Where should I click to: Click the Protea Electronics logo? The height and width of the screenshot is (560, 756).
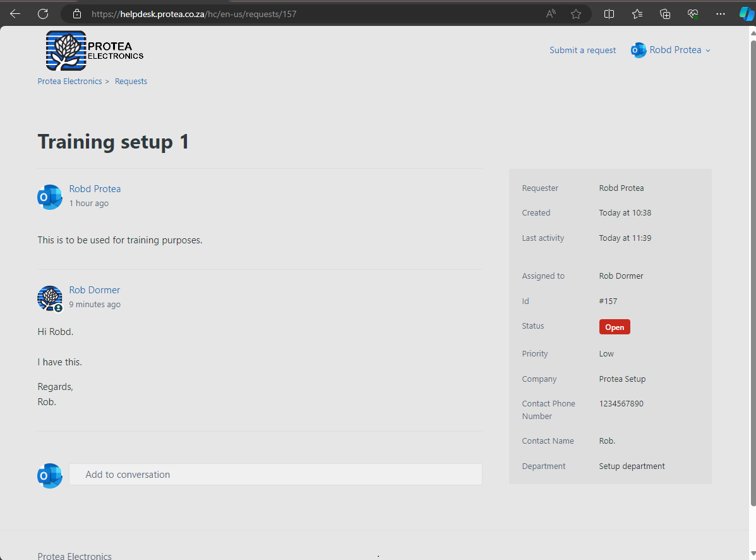93,49
